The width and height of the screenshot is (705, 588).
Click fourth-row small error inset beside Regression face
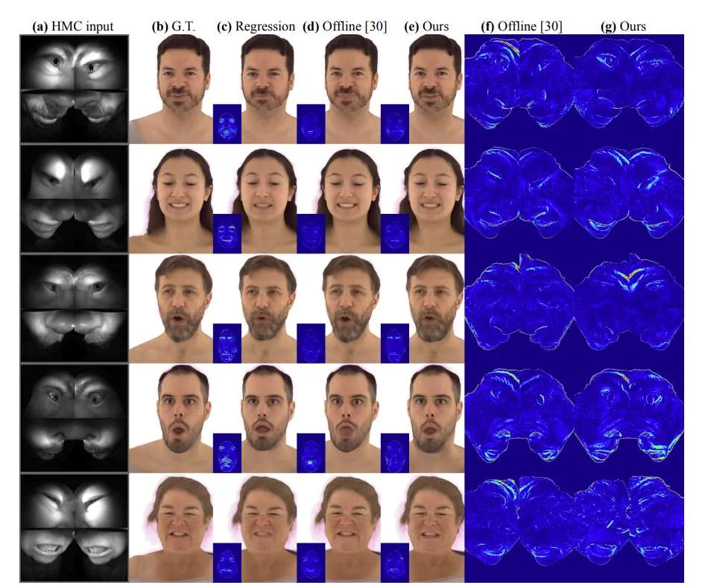(227, 453)
